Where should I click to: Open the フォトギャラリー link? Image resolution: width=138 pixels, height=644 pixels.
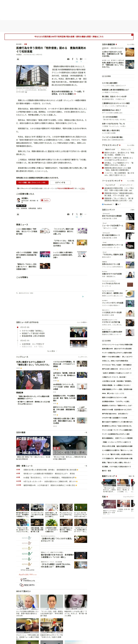(x=129, y=497)
